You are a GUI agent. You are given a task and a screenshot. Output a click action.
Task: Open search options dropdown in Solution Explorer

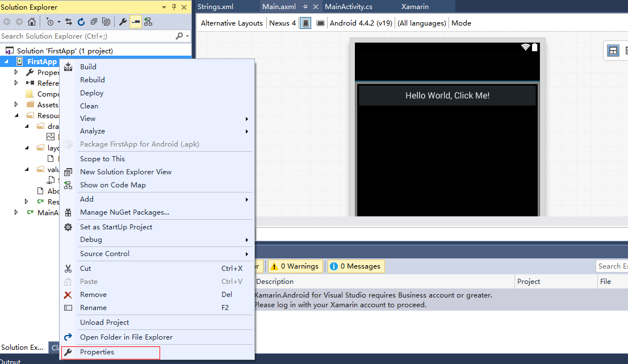[187, 36]
